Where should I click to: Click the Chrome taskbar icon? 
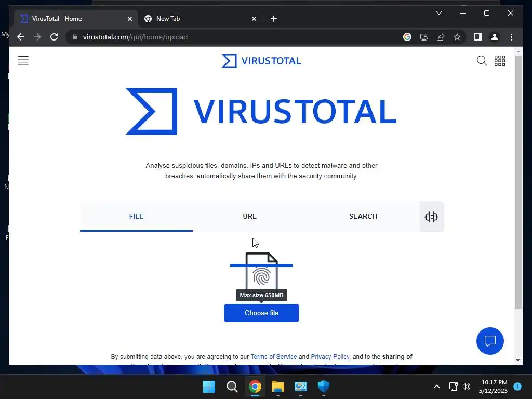tap(255, 387)
